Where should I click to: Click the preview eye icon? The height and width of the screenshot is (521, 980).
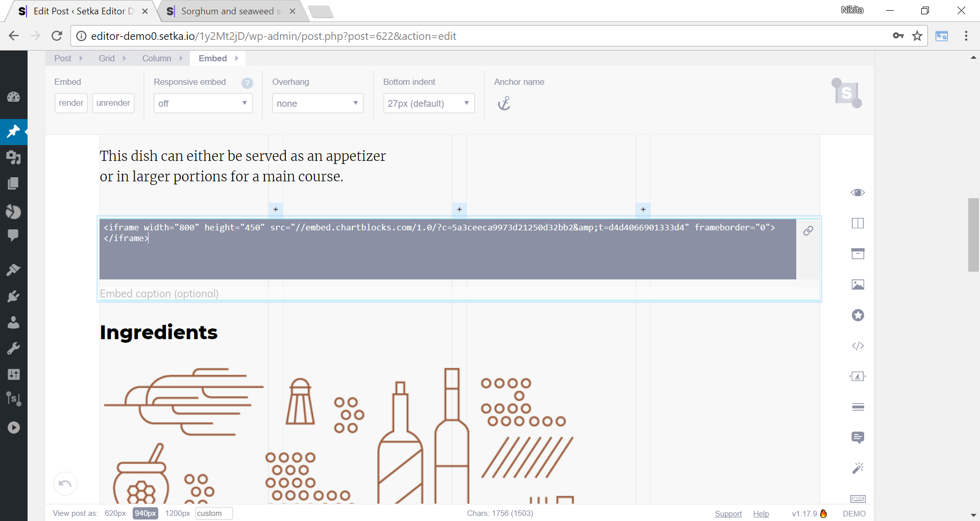[x=857, y=193]
